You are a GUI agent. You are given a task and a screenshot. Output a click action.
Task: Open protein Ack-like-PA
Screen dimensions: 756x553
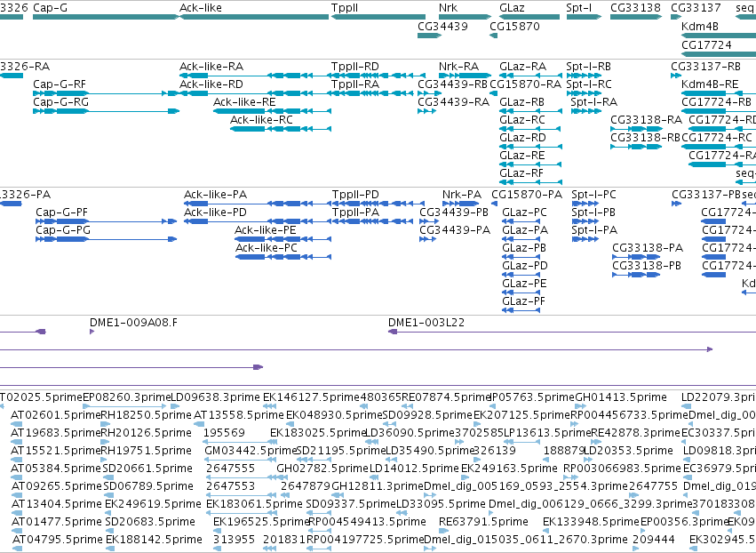(x=216, y=195)
